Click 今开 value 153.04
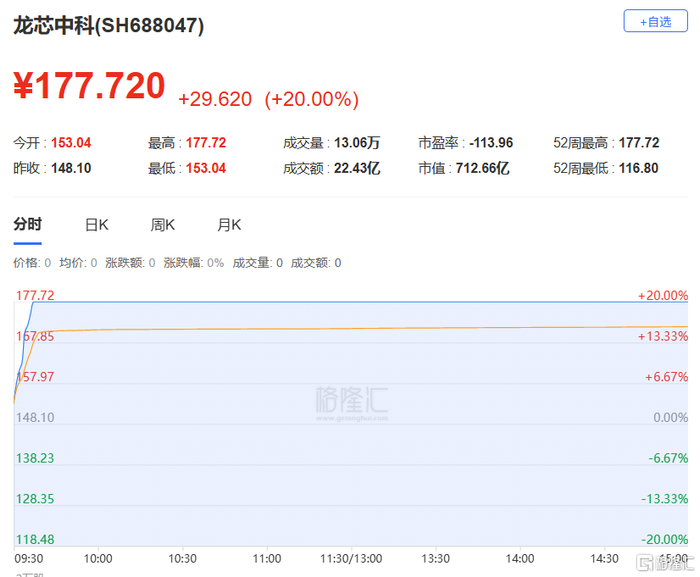700x577 pixels. pyautogui.click(x=71, y=143)
